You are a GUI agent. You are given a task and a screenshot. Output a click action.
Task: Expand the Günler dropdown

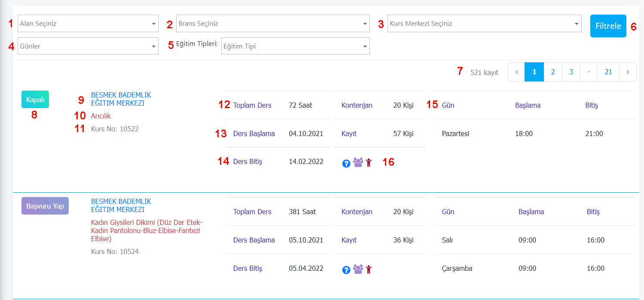coord(88,46)
